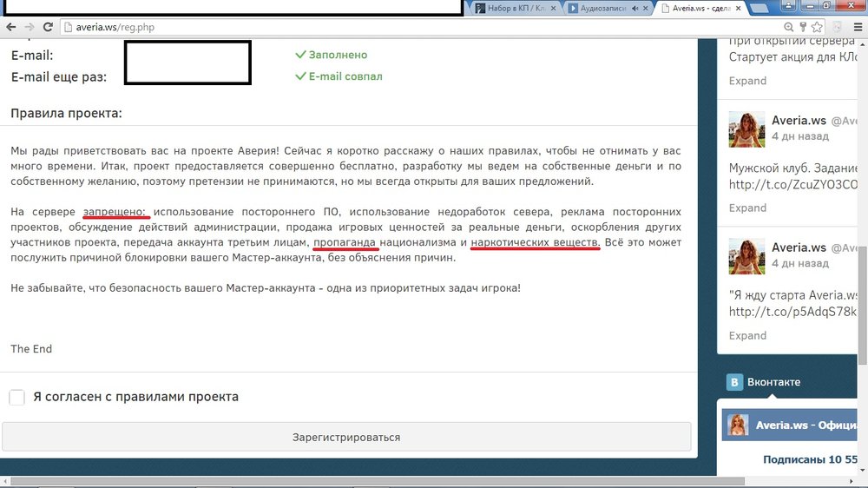
Task: Click the Вконтакте logo icon in sidebar
Action: [x=734, y=382]
